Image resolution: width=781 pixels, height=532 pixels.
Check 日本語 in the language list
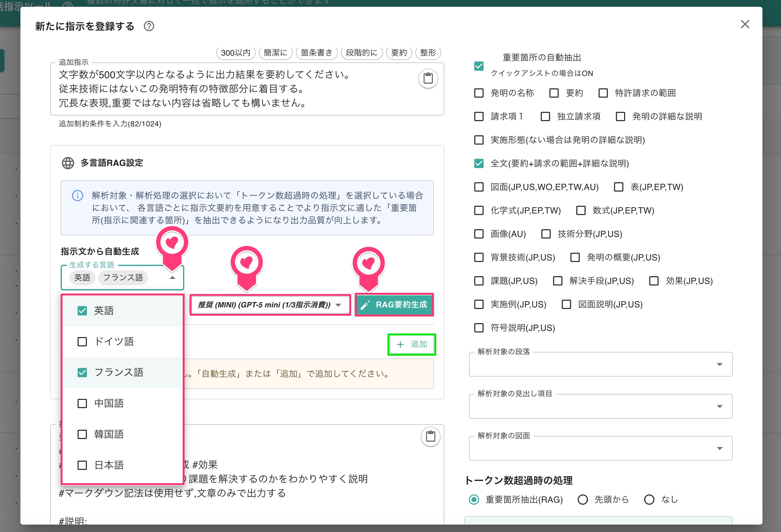82,465
